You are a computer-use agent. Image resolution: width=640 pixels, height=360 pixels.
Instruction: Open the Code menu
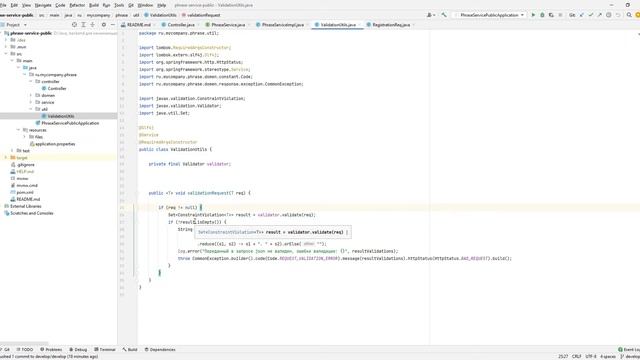click(60, 5)
